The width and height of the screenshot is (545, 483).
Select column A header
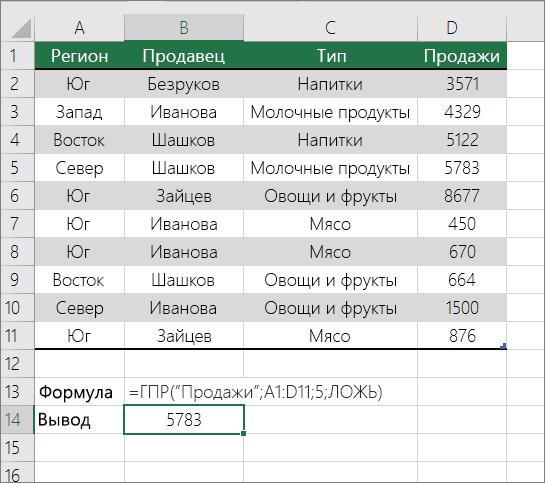pyautogui.click(x=79, y=27)
